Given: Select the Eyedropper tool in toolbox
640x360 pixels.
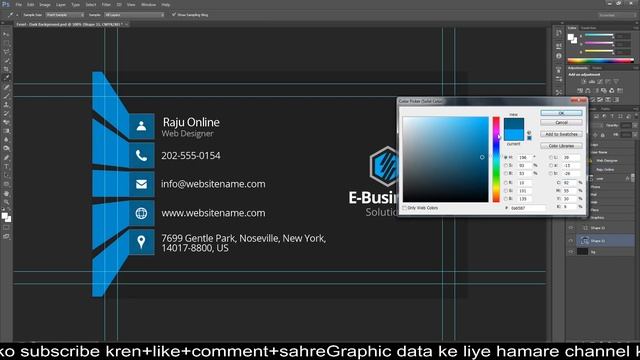Looking at the screenshot, I should tap(6, 78).
